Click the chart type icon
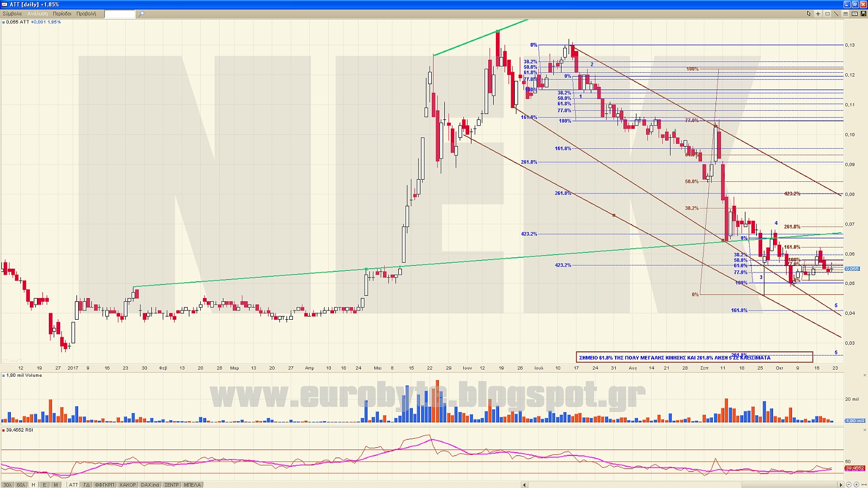 coord(854,14)
